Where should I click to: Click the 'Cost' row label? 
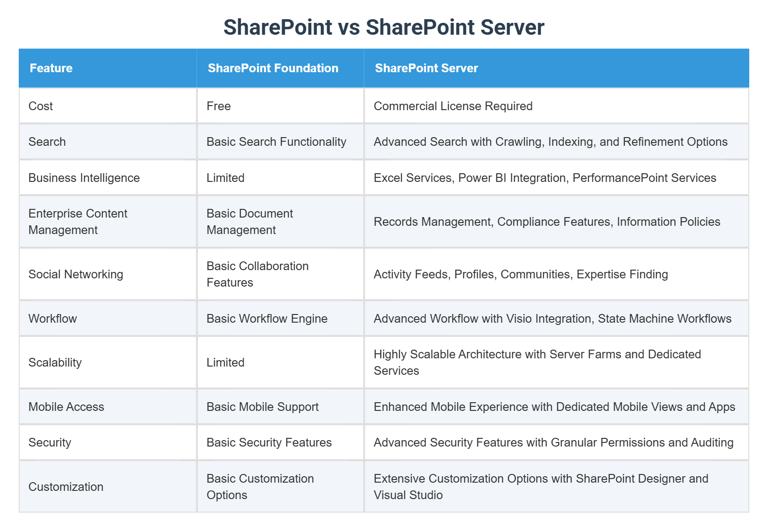pyautogui.click(x=108, y=106)
